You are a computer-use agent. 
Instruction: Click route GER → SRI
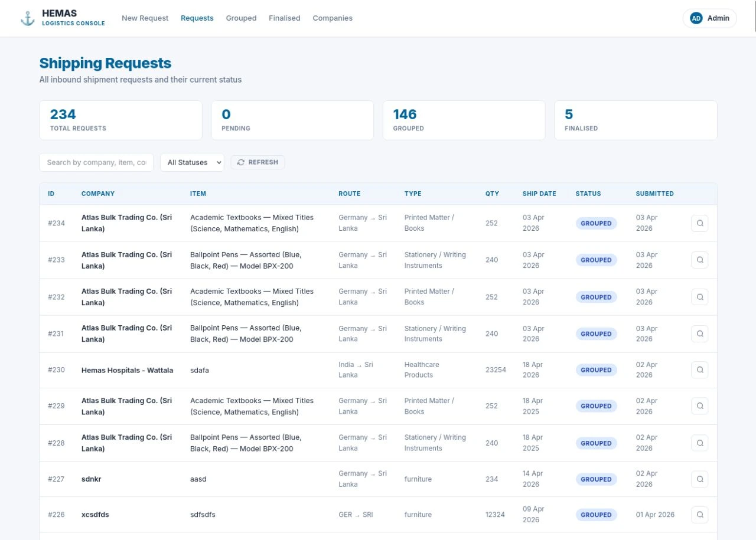coord(356,515)
